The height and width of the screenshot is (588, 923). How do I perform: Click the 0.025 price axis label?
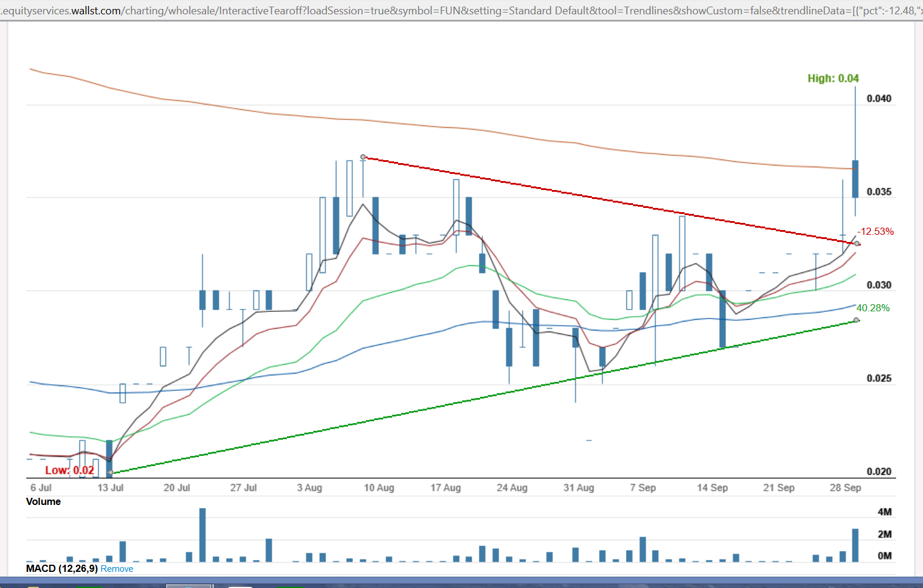(x=879, y=378)
